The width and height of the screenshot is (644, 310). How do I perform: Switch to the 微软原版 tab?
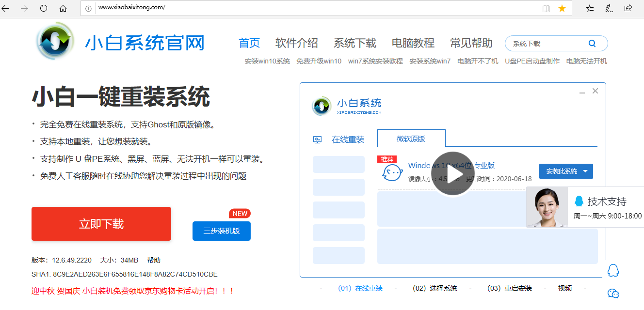coord(411,139)
